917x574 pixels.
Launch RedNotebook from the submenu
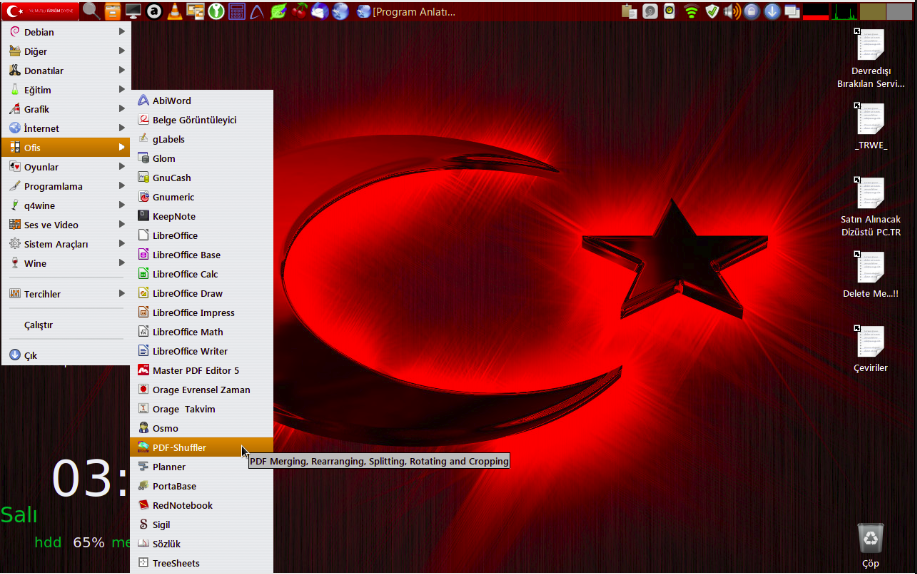click(x=202, y=506)
